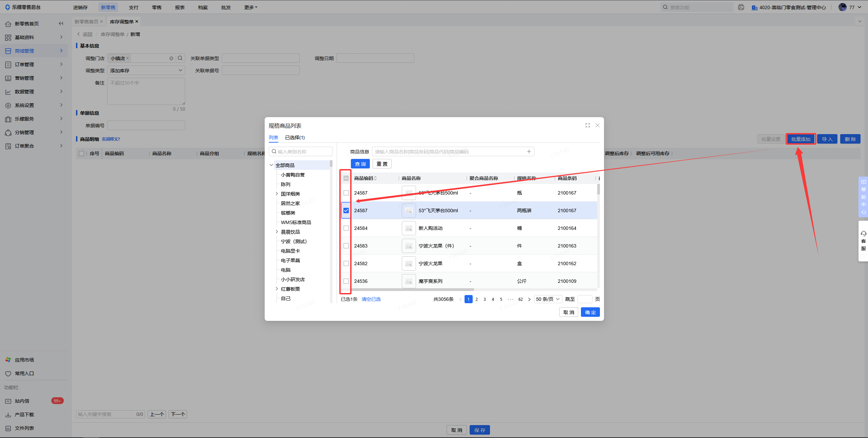Screen dimensions: 868x438
Task: Expand the 国洋烟类 category tree node
Action: [277, 194]
